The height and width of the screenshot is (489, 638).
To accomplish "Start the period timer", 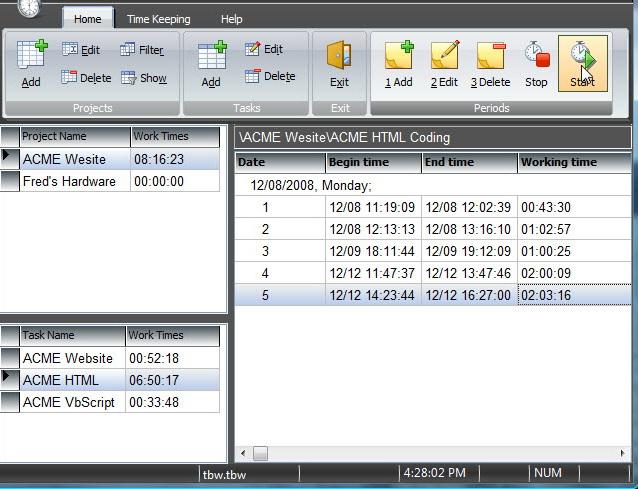I will coord(583,63).
